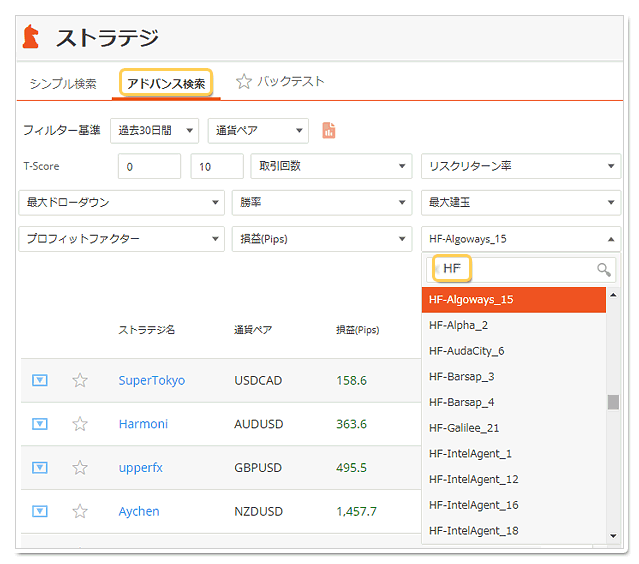Click the GBPUSD cell
639x564 pixels.
258,468
